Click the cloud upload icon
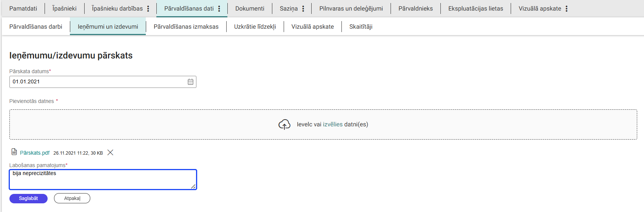 coord(284,124)
